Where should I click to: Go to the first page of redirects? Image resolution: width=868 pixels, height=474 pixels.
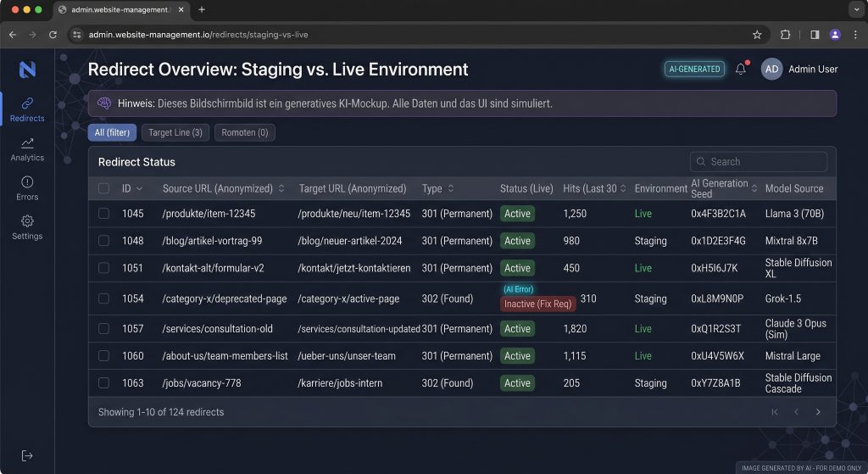pos(775,412)
